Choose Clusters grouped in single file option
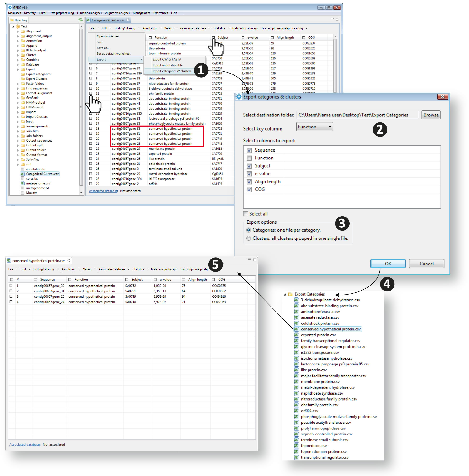The image size is (469, 476). pos(249,238)
